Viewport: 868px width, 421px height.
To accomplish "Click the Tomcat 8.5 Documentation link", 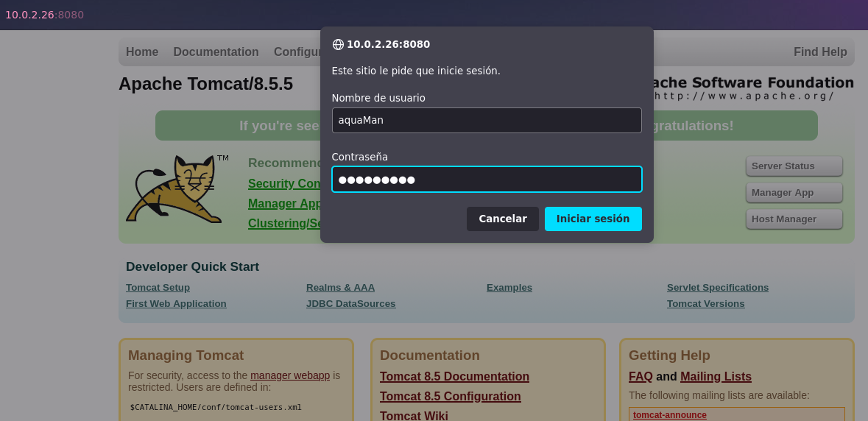I will point(454,377).
